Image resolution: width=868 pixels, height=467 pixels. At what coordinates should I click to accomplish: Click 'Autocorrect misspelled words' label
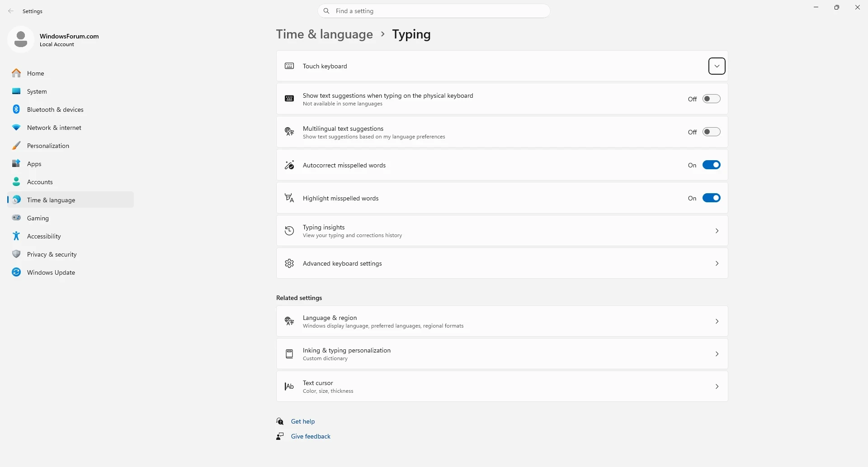tap(344, 165)
